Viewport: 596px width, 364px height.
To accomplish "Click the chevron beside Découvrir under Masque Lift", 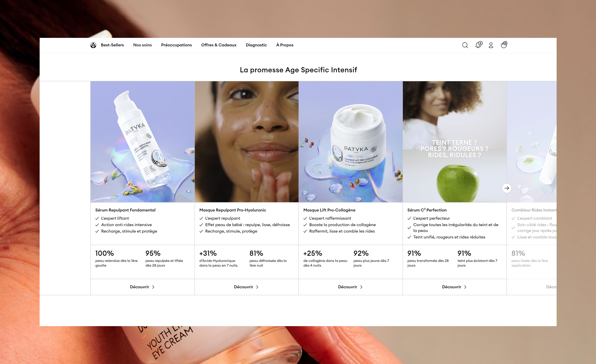I will [361, 287].
